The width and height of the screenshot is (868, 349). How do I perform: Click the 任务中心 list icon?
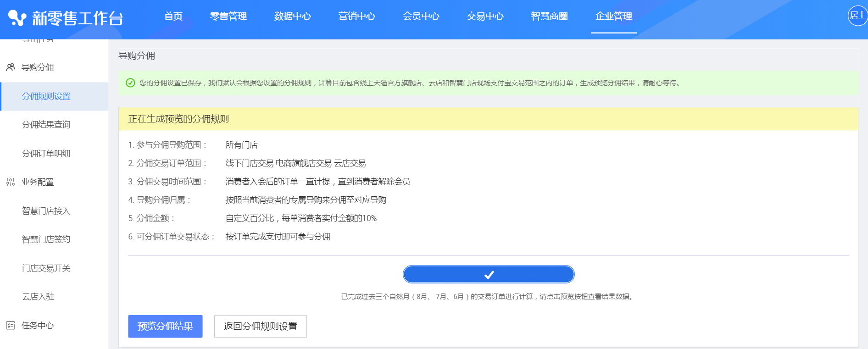pos(11,326)
